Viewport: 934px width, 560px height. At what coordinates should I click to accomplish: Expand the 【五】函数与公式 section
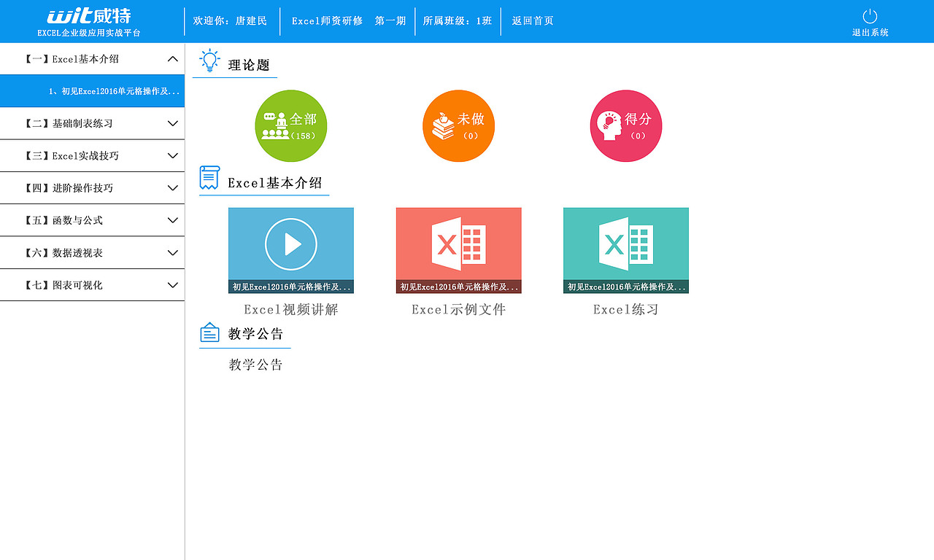click(92, 220)
